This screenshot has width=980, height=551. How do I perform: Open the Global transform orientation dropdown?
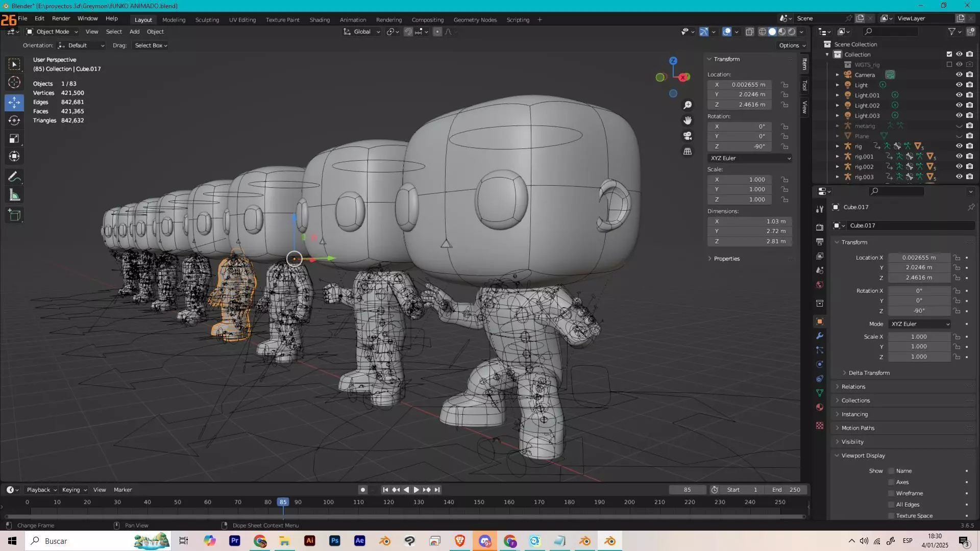[362, 32]
